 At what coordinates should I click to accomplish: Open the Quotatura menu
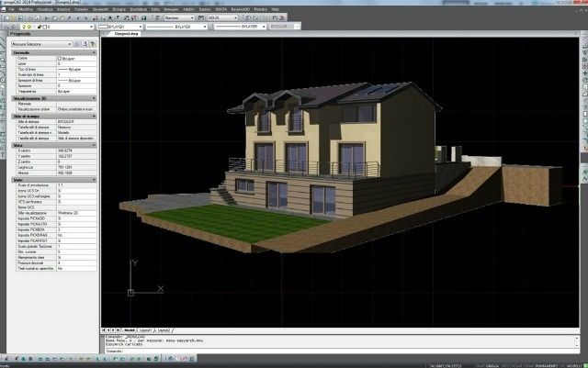[139, 9]
